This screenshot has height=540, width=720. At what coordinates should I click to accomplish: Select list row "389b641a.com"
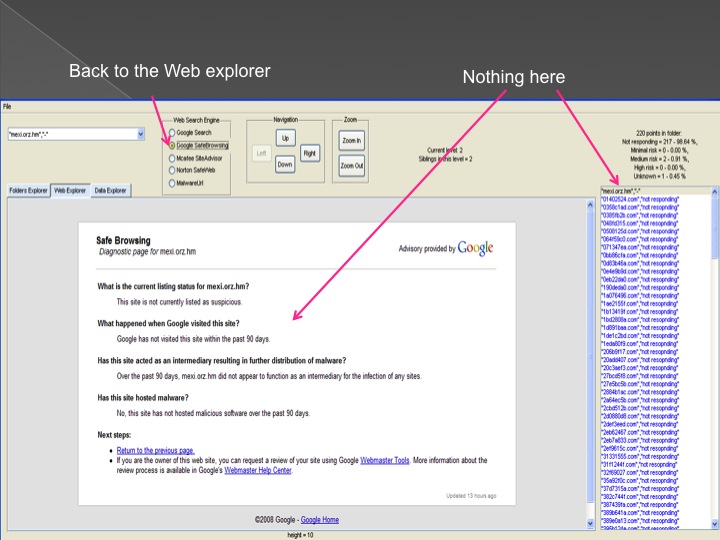click(x=656, y=512)
